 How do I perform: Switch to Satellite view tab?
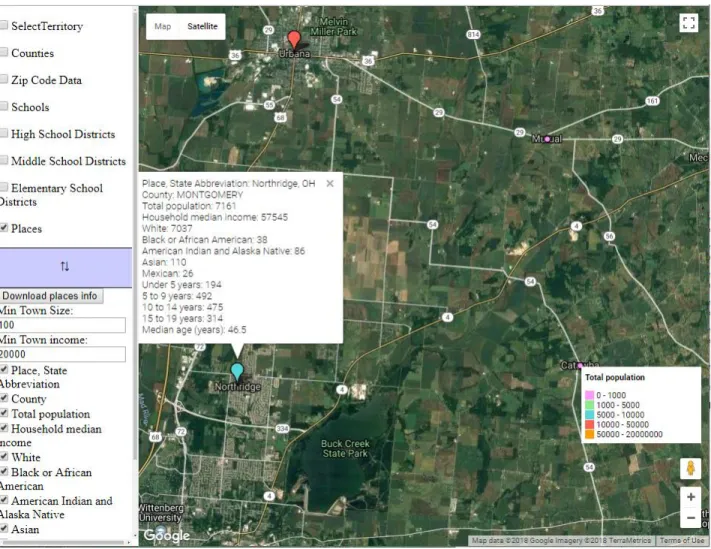click(x=202, y=26)
